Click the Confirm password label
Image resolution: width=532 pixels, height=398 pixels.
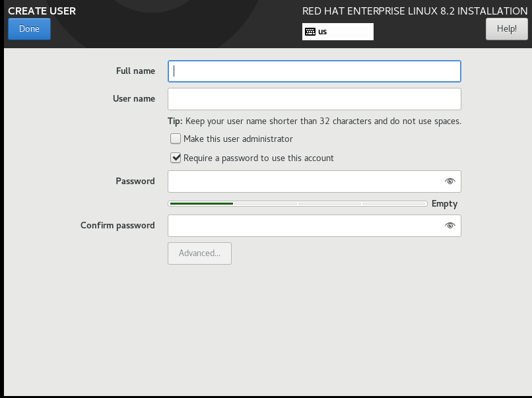(x=117, y=226)
